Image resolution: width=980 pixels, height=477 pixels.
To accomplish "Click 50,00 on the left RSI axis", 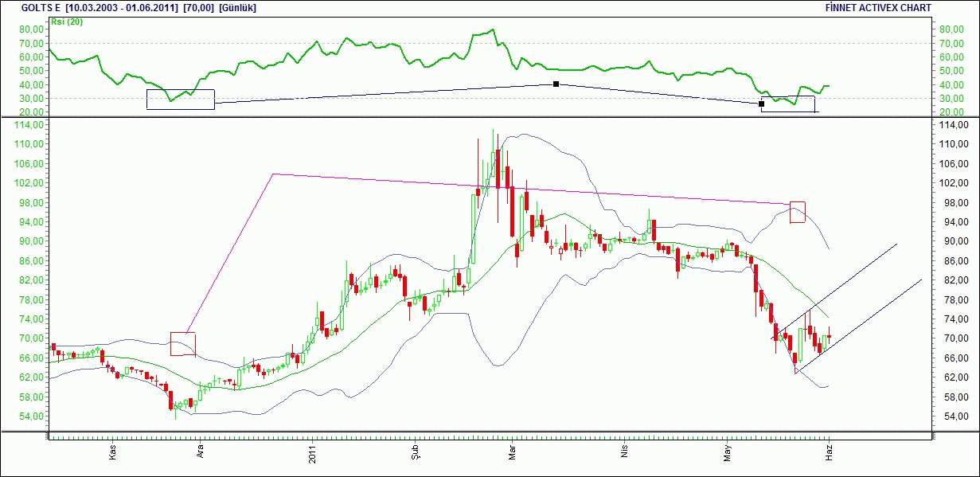I will coord(30,71).
